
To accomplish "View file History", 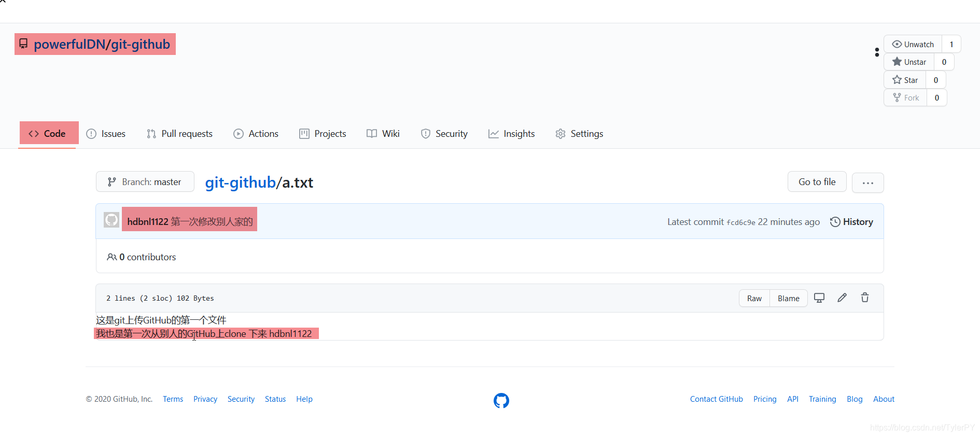I will tap(851, 222).
